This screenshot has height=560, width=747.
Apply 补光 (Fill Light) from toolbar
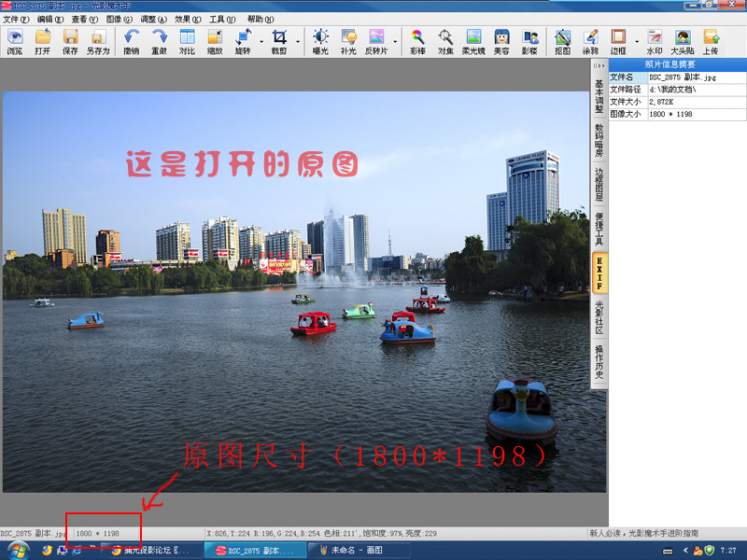348,41
